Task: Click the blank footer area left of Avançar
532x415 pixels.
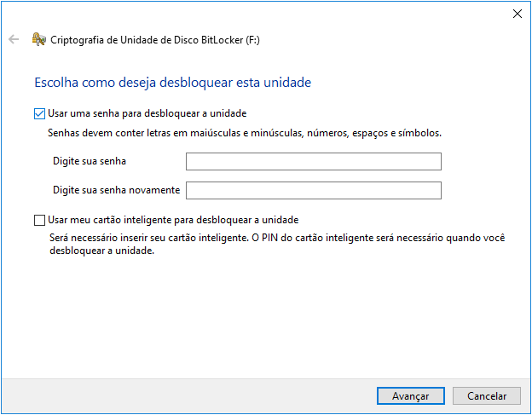Action: [188, 395]
